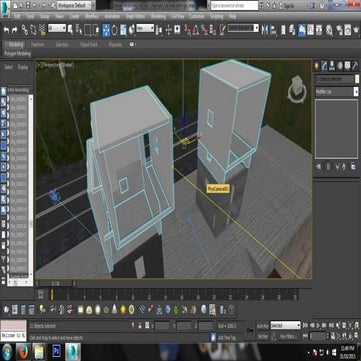Open Configure Modifier Sets button
Viewport: 361px width, 361px height.
(x=353, y=166)
